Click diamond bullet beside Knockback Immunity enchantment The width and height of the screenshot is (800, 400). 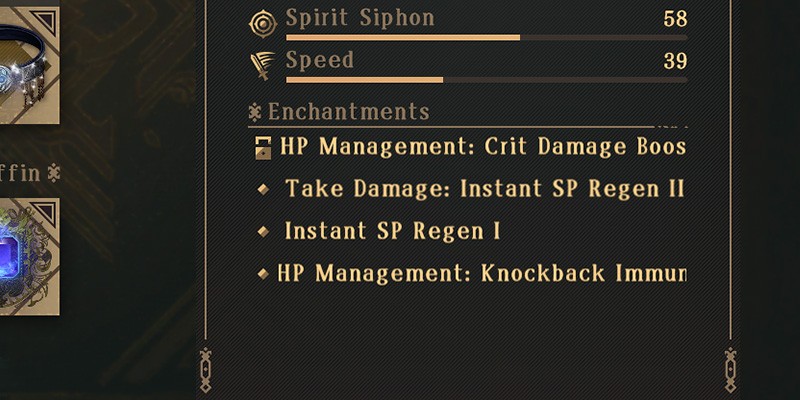263,274
